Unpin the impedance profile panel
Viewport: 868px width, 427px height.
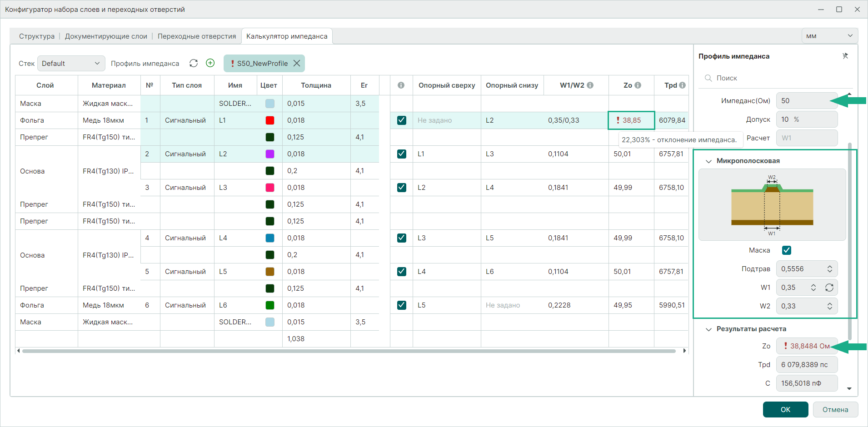[x=845, y=56]
